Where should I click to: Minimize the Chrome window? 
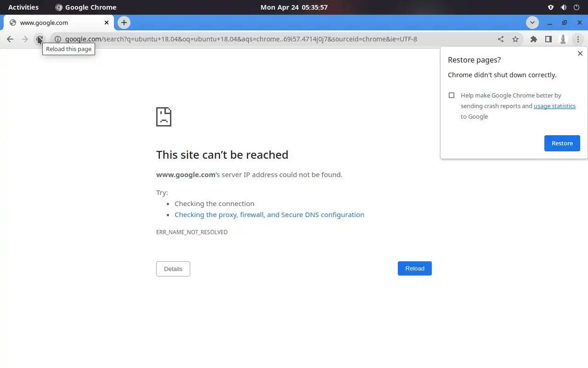[x=550, y=23]
